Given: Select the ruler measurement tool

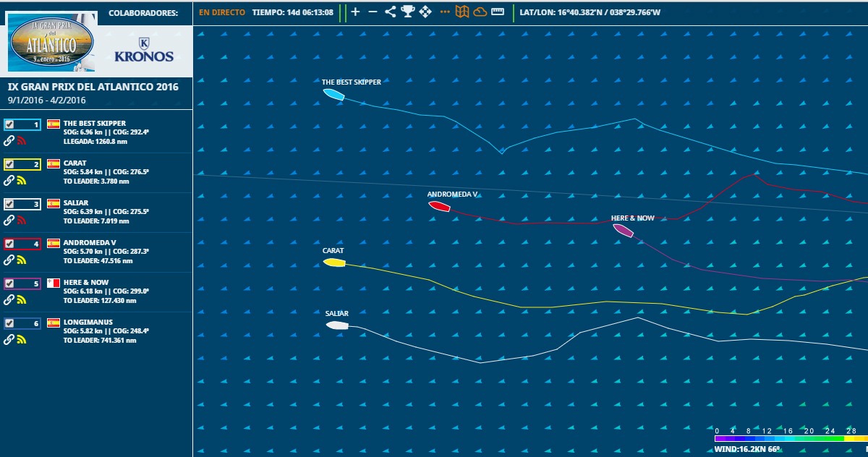Looking at the screenshot, I should tap(498, 12).
